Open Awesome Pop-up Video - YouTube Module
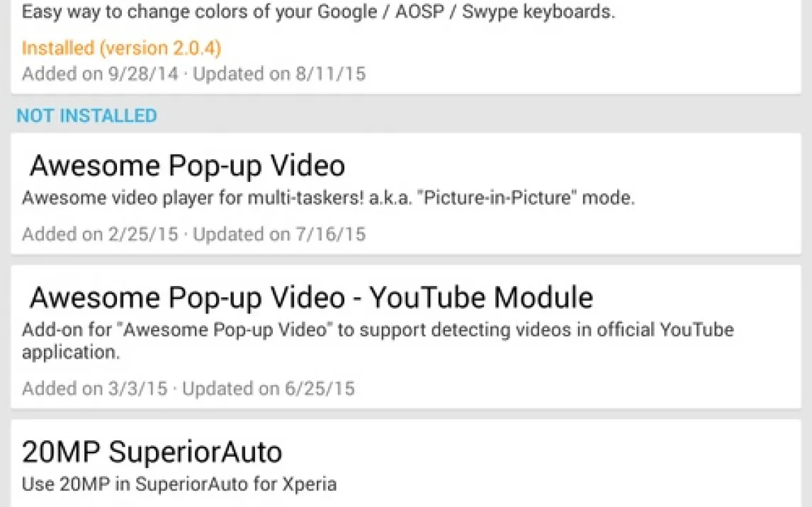The height and width of the screenshot is (507, 812). pos(311,297)
